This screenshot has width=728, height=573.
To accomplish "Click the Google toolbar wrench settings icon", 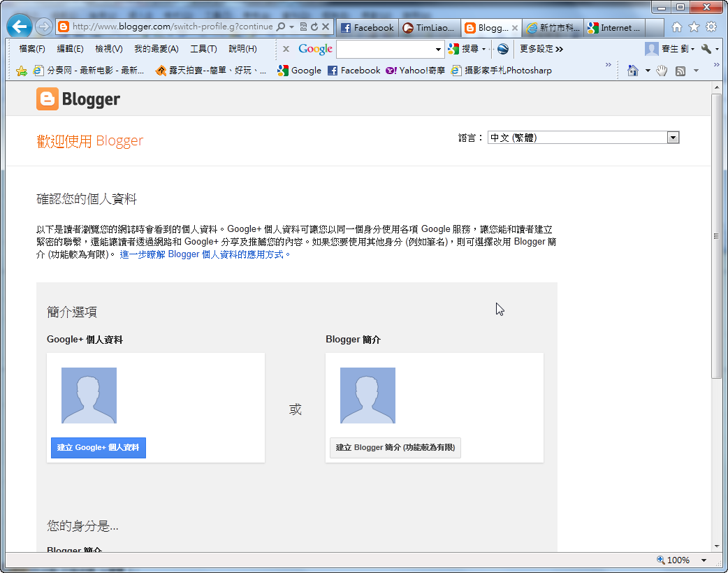I will [706, 49].
